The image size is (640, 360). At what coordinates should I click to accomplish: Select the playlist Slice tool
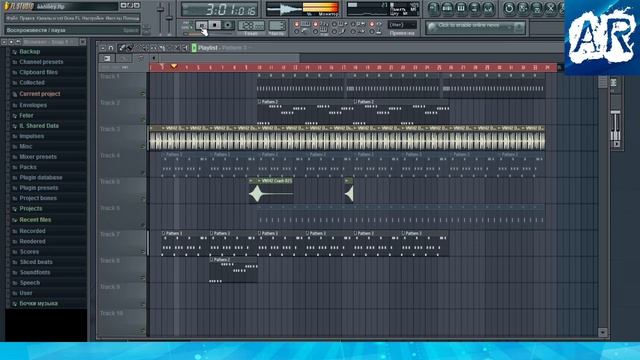pyautogui.click(x=161, y=48)
